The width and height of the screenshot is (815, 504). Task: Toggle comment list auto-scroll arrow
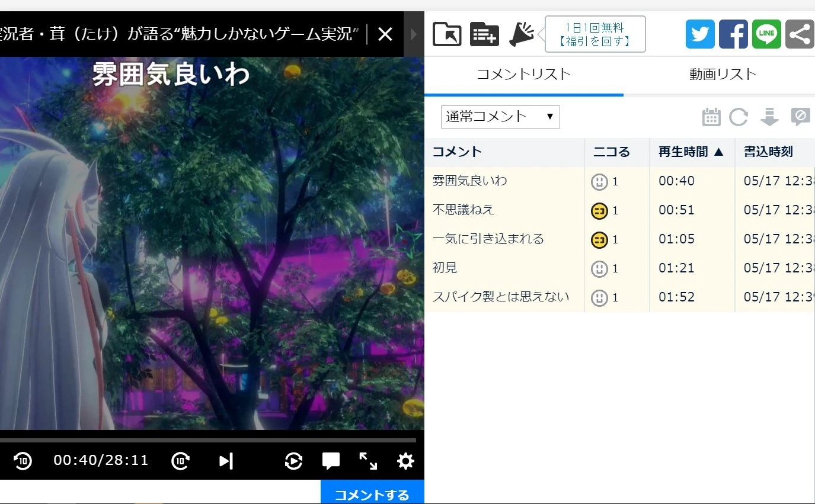tap(769, 117)
